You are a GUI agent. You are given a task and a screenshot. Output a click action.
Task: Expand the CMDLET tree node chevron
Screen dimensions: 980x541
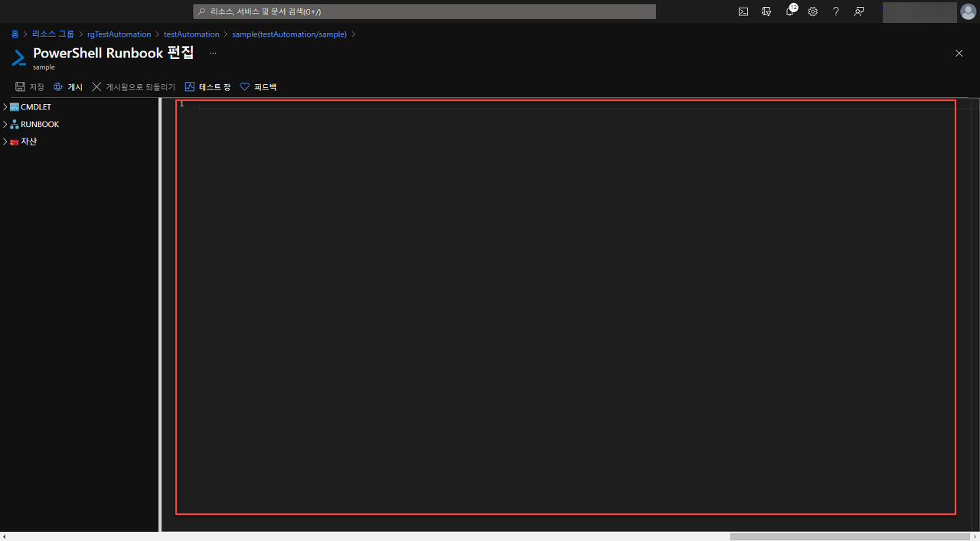[x=5, y=107]
